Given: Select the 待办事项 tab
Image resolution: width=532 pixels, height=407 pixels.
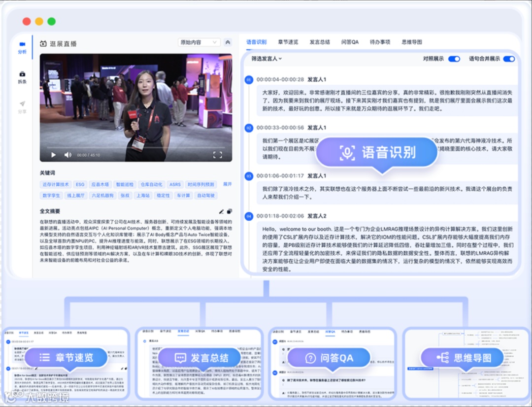Looking at the screenshot, I should pos(380,42).
